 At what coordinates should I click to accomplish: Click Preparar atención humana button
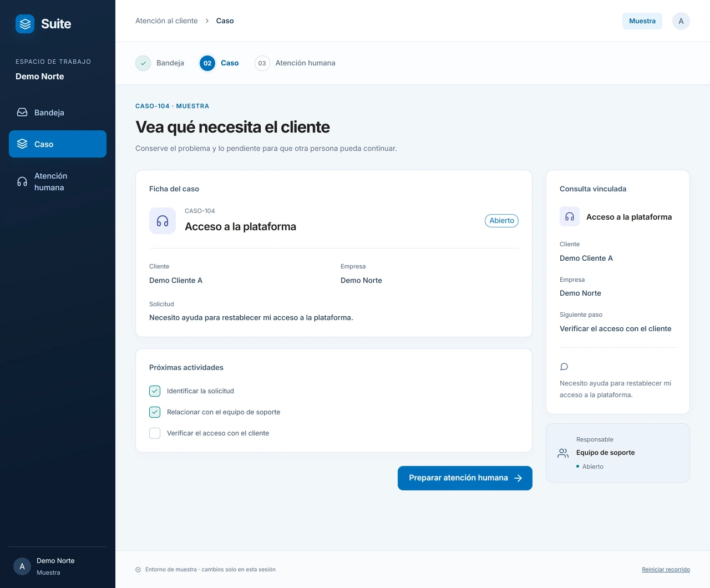point(465,478)
